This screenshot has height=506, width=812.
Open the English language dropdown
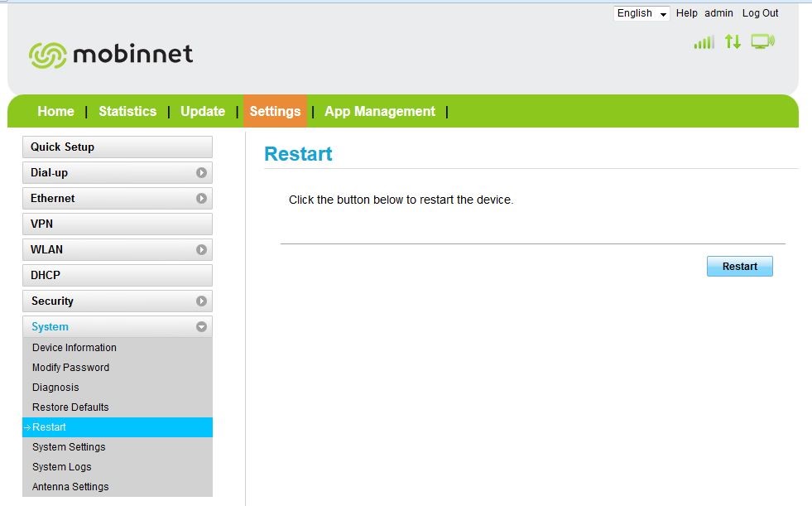pos(641,13)
